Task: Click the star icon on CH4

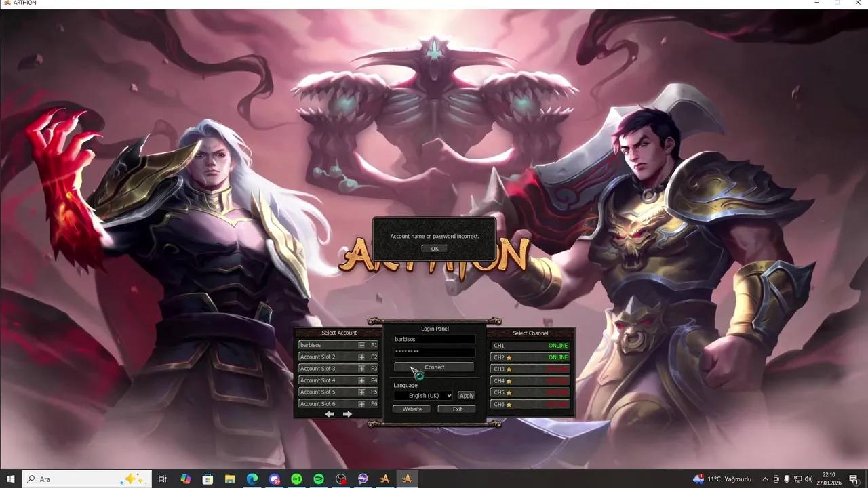Action: [x=509, y=381]
